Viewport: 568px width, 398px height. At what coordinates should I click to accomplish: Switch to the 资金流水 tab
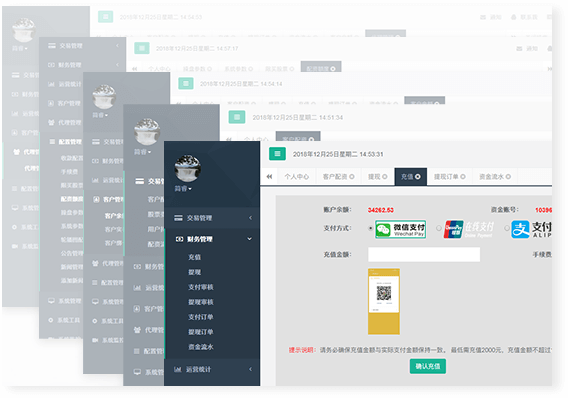click(495, 177)
